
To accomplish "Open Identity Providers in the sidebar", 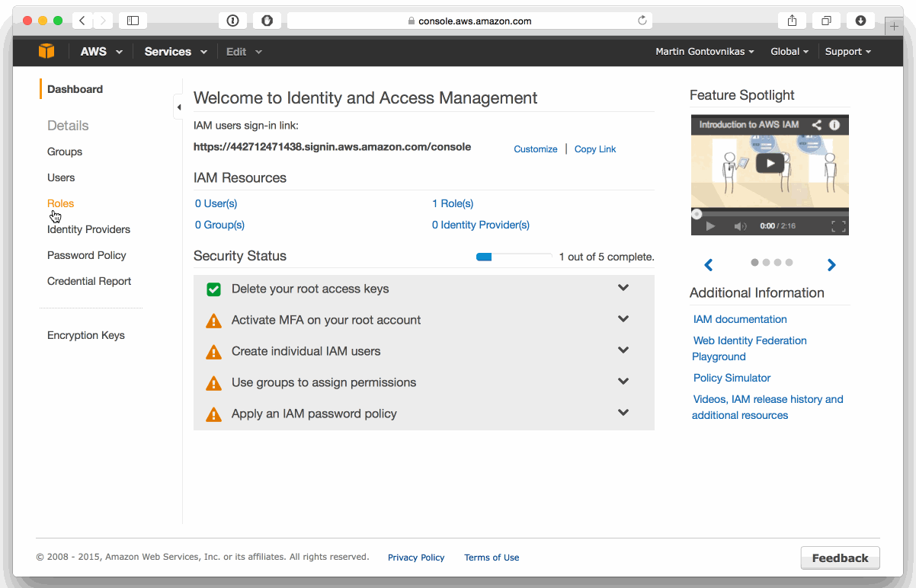I will click(x=88, y=229).
